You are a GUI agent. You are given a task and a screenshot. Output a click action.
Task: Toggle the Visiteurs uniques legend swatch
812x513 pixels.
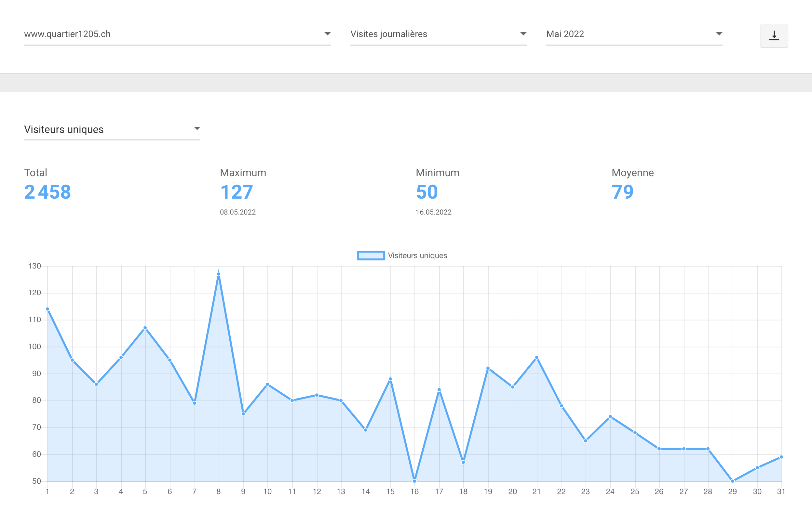pos(371,256)
